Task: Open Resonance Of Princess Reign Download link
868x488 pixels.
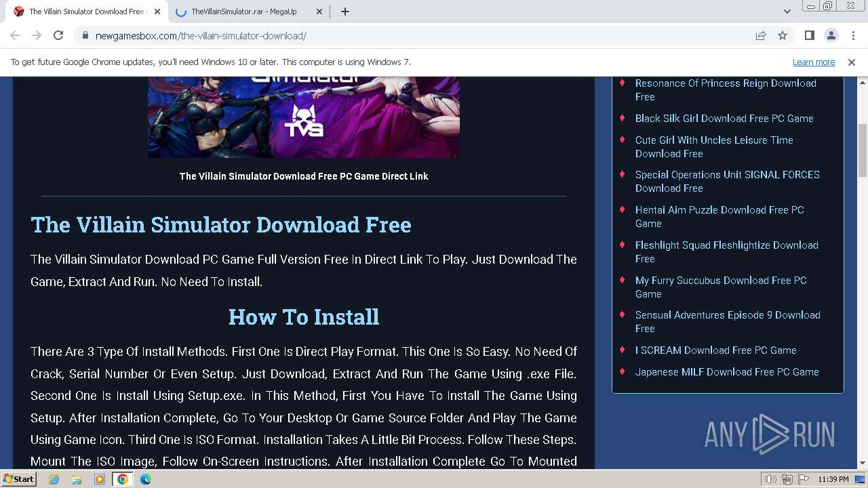Action: coord(726,90)
